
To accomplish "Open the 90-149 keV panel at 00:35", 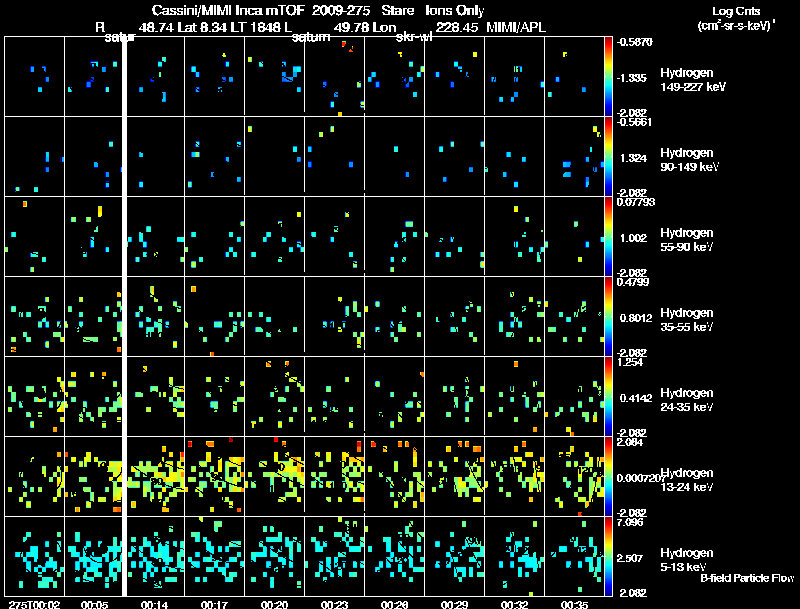I will coord(574,156).
